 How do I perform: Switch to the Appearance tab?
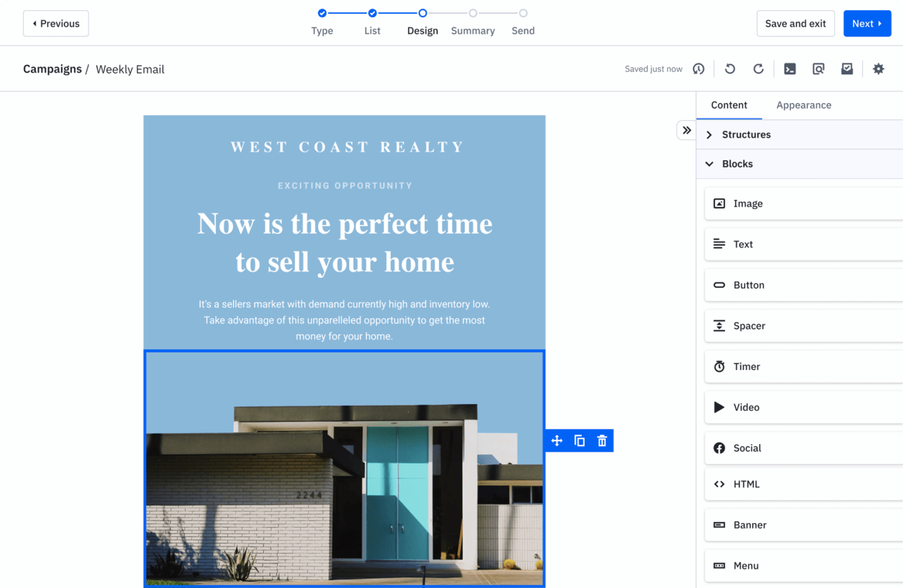803,105
